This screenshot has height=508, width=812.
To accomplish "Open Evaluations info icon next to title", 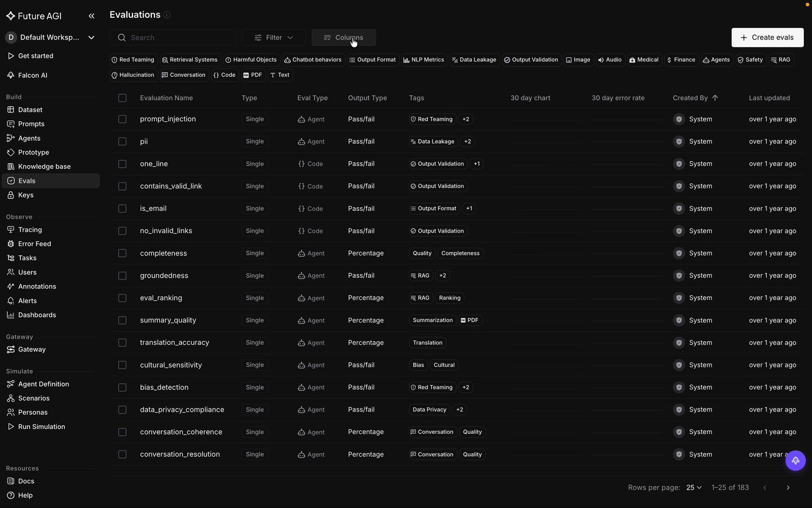I will pyautogui.click(x=166, y=15).
